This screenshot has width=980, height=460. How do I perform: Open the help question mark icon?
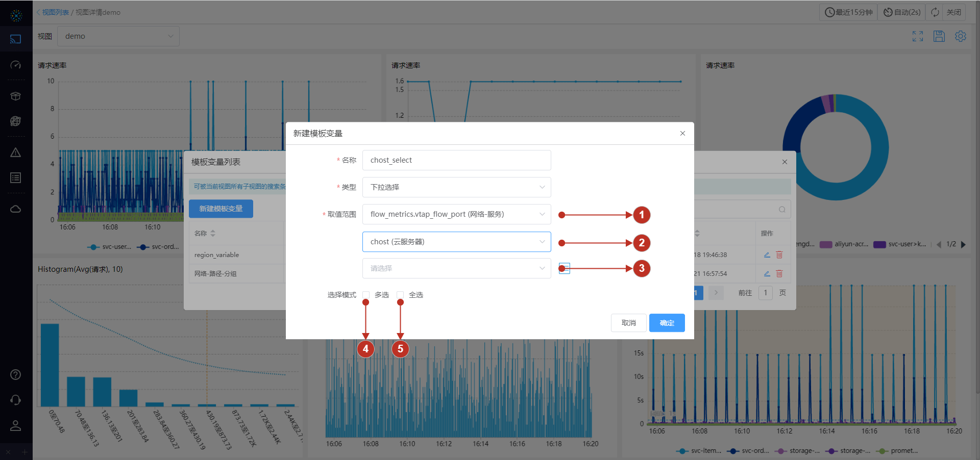point(16,375)
